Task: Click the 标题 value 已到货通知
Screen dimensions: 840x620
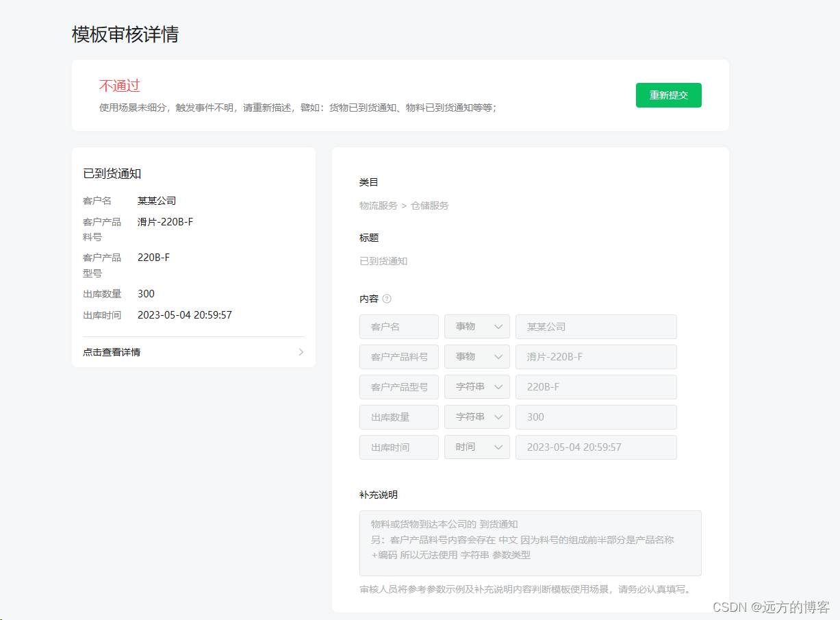Action: (x=383, y=261)
